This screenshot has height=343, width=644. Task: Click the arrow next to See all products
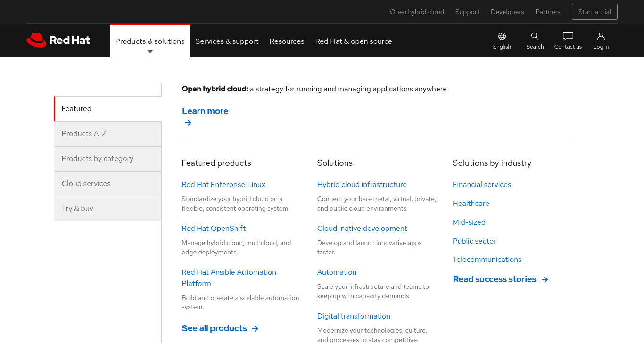255,328
